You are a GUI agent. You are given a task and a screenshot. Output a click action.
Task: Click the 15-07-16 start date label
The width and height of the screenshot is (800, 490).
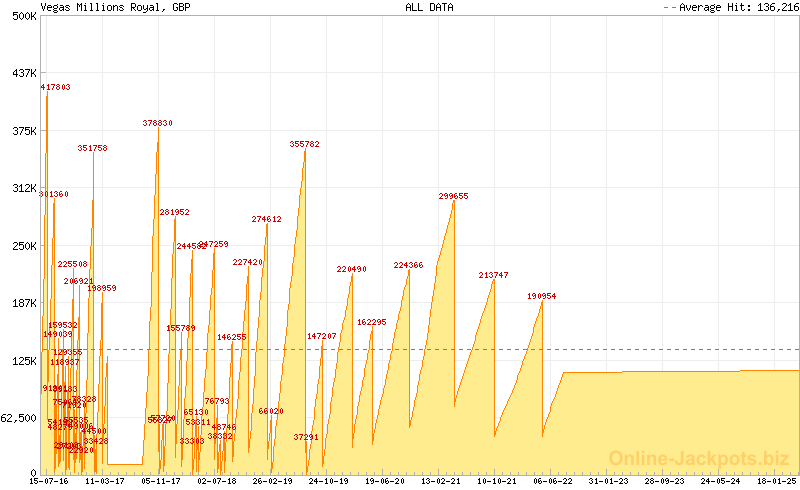(49, 481)
